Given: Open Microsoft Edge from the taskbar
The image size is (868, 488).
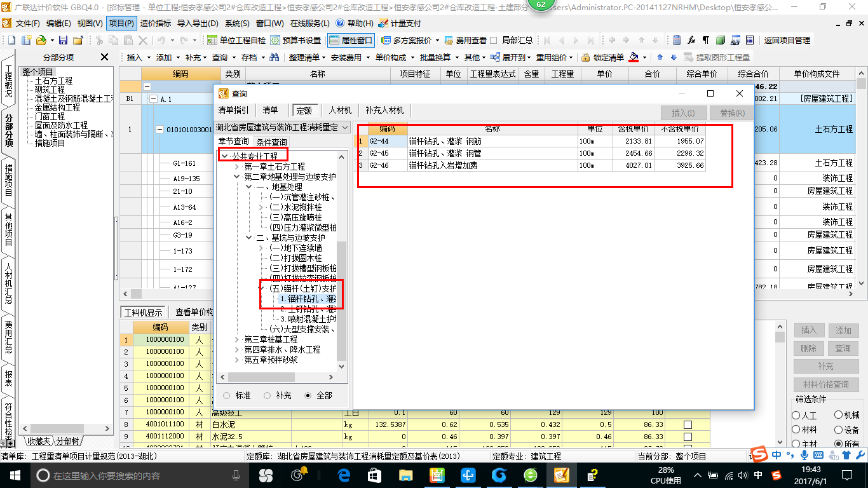Looking at the screenshot, I should 344,475.
